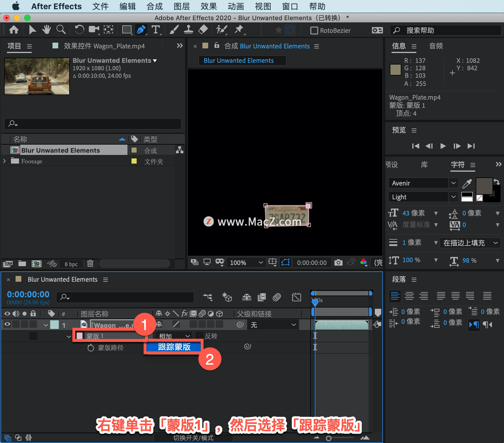Choose 跟踪蒙版 from context menu
This screenshot has height=443, width=504.
point(174,347)
